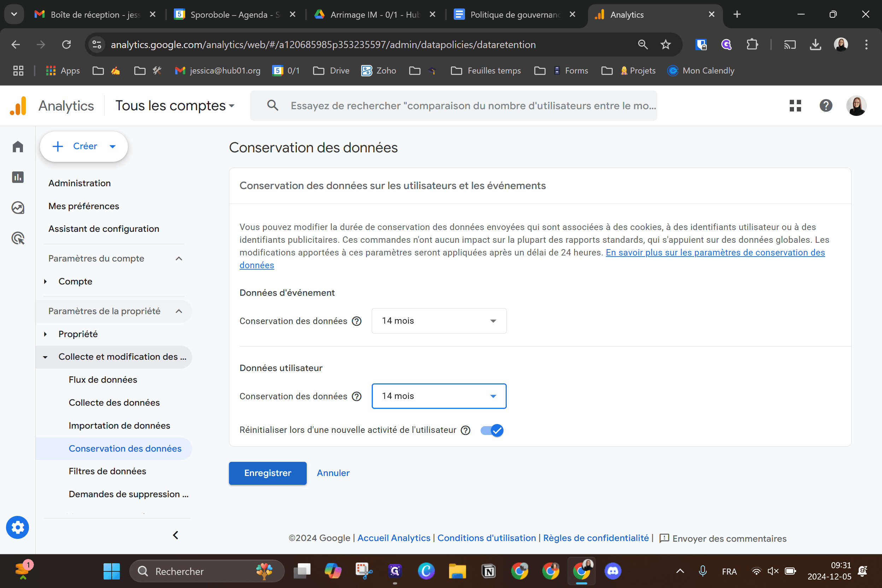Image resolution: width=882 pixels, height=588 pixels.
Task: Click the browser zoom magnifier icon
Action: (643, 45)
